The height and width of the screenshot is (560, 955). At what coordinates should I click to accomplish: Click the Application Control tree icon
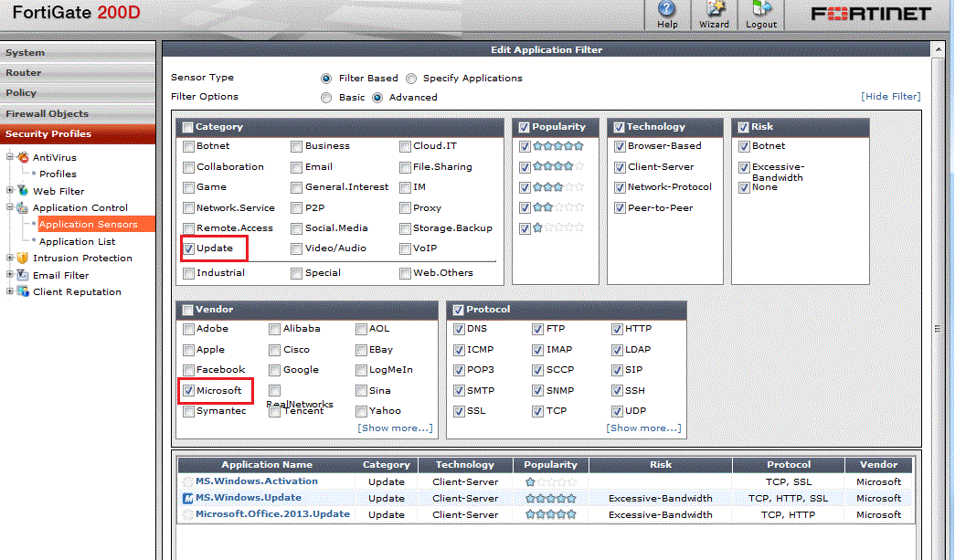point(23,207)
